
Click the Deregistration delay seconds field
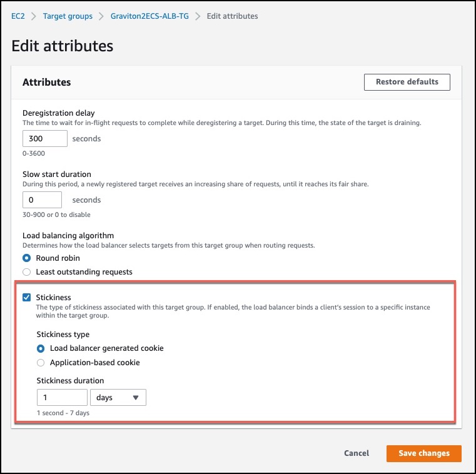(x=45, y=139)
